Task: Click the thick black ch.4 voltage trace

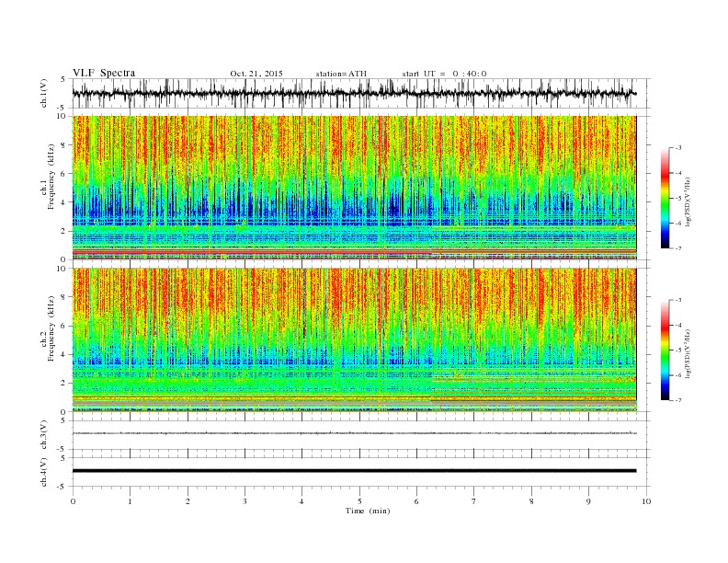Action: click(354, 471)
